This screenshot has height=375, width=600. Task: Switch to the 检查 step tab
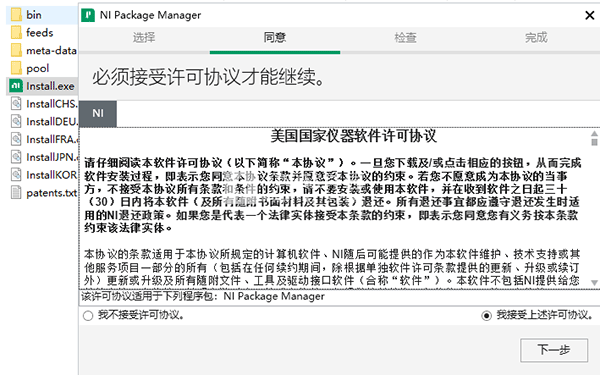405,38
